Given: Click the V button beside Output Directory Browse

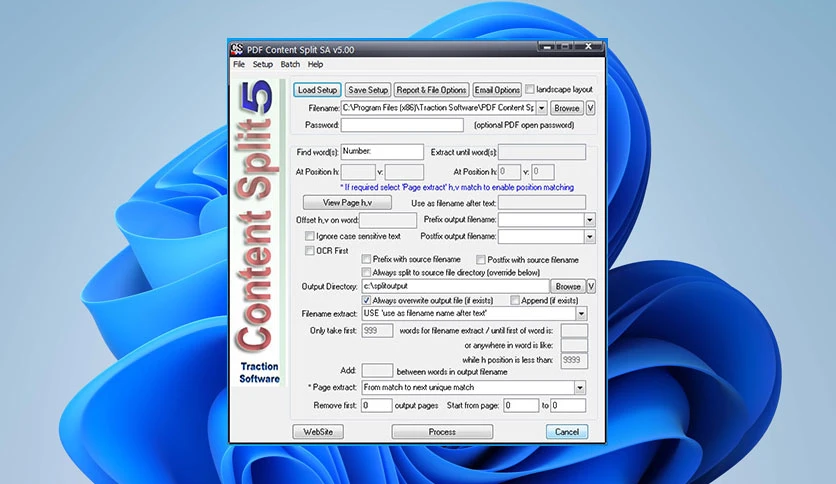Looking at the screenshot, I should tap(591, 286).
